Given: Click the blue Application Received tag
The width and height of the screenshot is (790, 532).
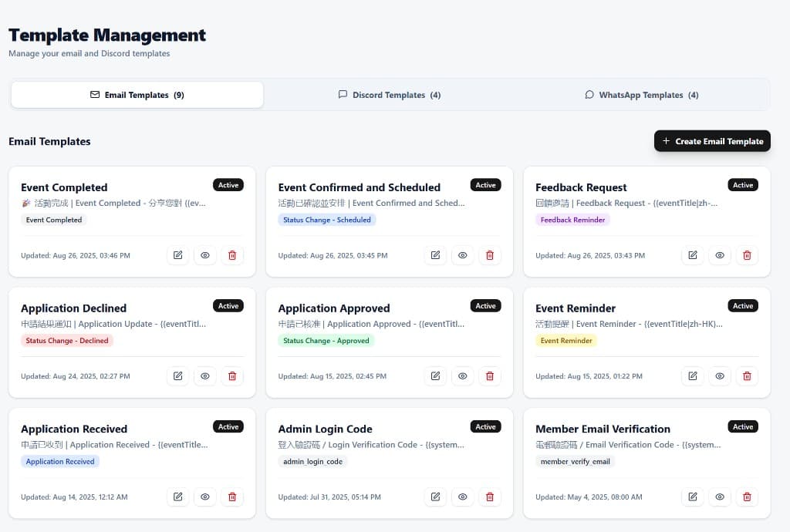Looking at the screenshot, I should coord(60,461).
